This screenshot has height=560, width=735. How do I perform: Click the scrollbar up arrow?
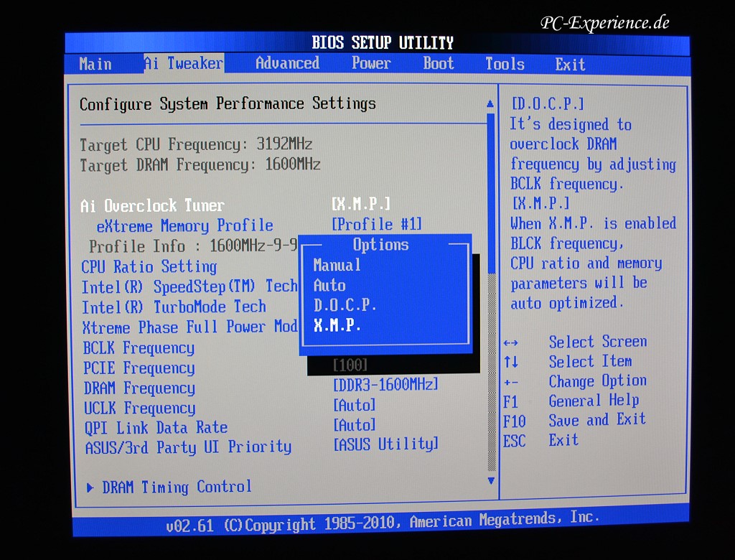click(x=491, y=104)
